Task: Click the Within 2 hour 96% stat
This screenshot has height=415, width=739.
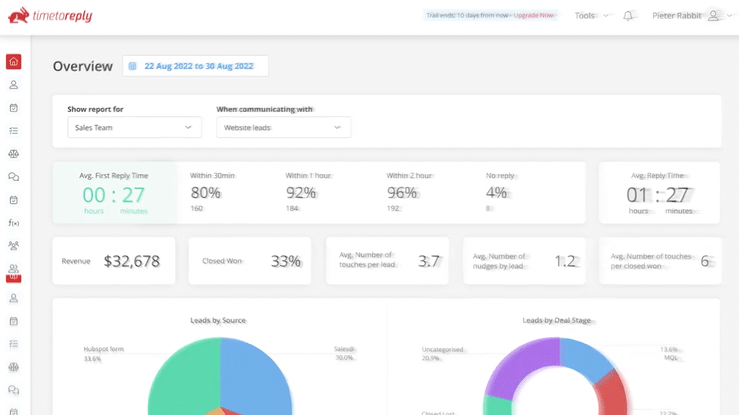Action: pyautogui.click(x=409, y=192)
